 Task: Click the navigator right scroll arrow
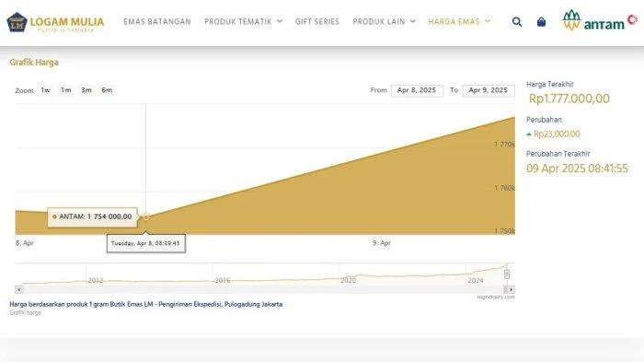pos(510,289)
